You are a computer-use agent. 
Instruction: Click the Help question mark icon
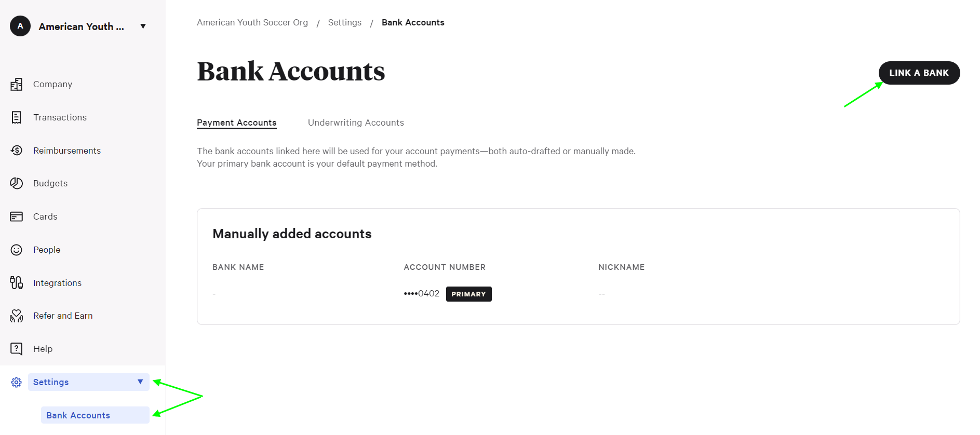click(x=17, y=349)
